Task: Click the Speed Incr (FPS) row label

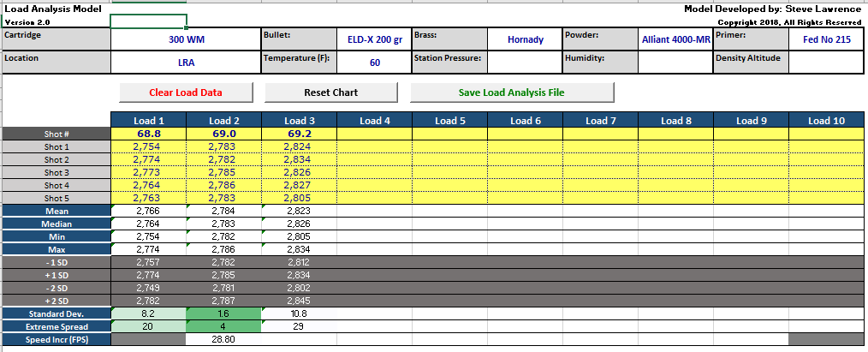Action: point(57,339)
